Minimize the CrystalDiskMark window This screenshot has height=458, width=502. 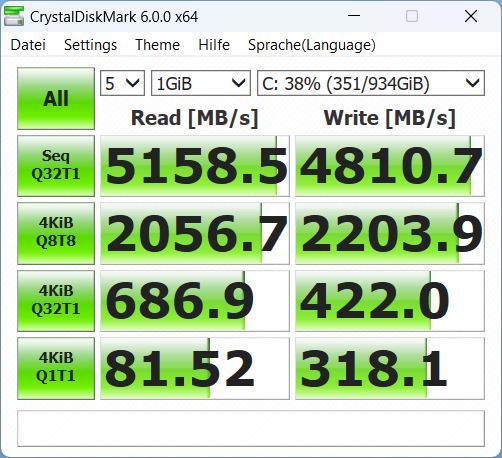[x=354, y=16]
